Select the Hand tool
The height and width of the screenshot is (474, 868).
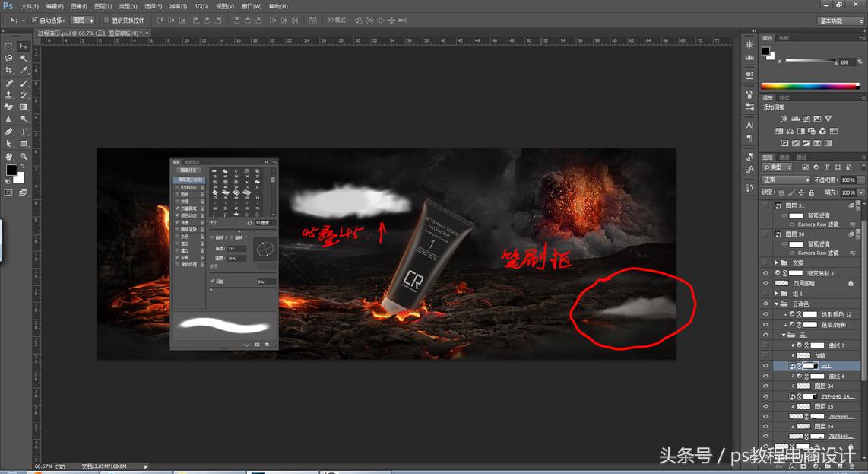[x=9, y=156]
